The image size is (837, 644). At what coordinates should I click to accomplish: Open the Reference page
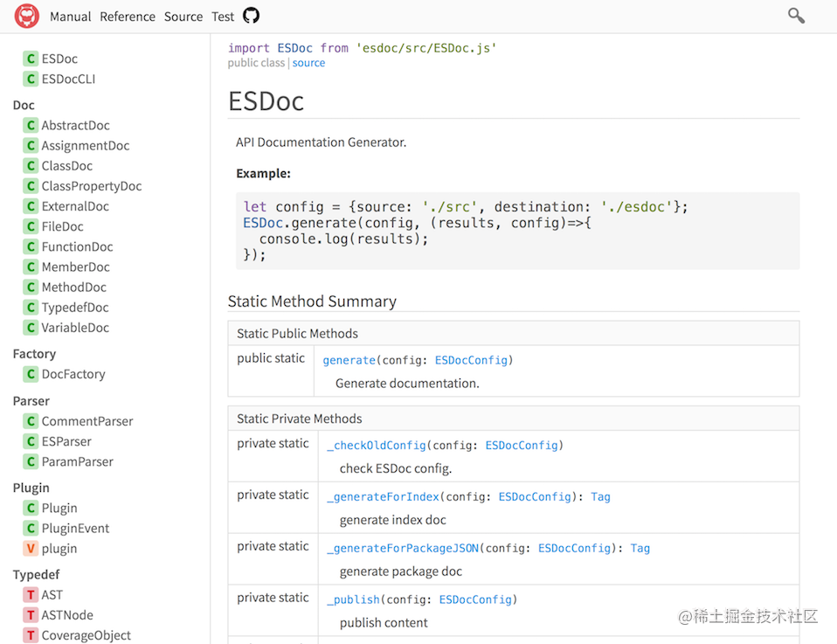(128, 17)
